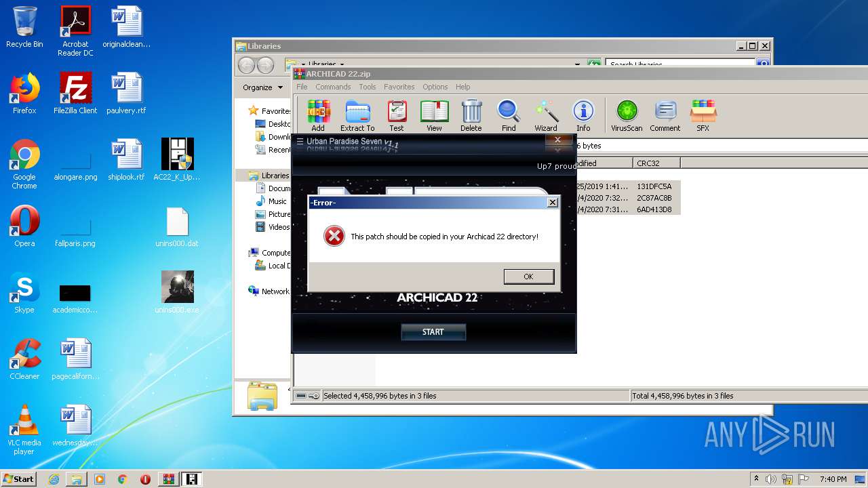Sort files by the CRC32 column header
The height and width of the screenshot is (488, 868).
[x=656, y=163]
